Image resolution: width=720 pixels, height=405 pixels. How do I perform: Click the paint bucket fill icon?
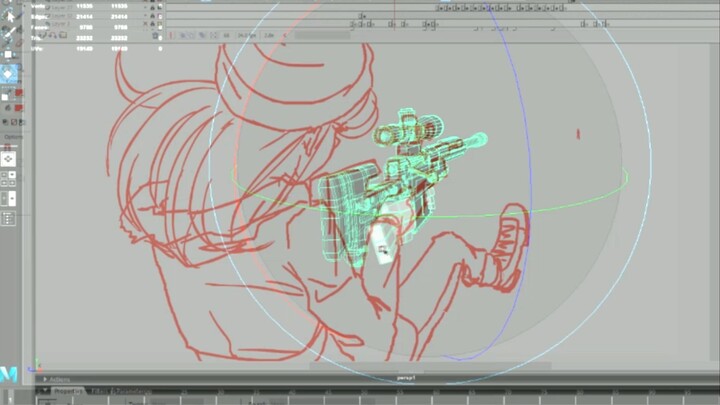[x=8, y=108]
